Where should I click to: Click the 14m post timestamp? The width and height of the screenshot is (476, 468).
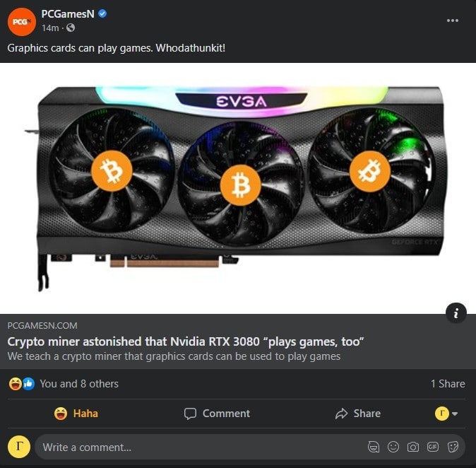click(50, 28)
